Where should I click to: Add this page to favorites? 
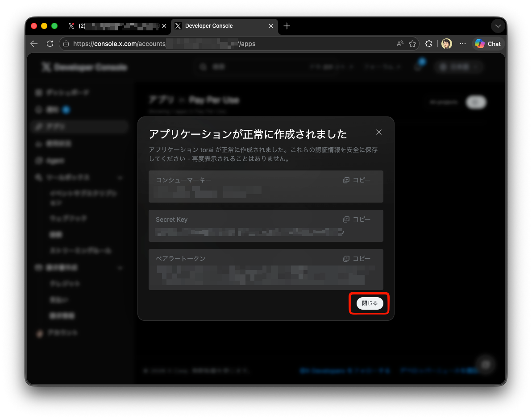click(412, 44)
